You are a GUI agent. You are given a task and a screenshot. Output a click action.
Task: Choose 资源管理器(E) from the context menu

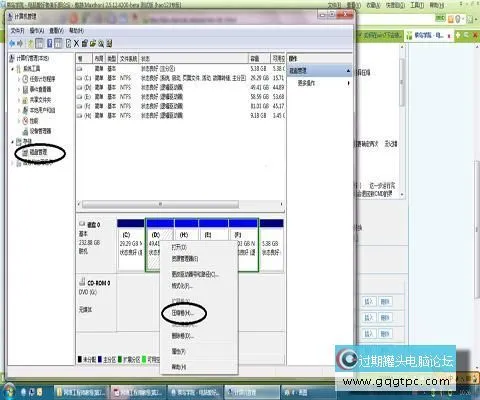[199, 259]
